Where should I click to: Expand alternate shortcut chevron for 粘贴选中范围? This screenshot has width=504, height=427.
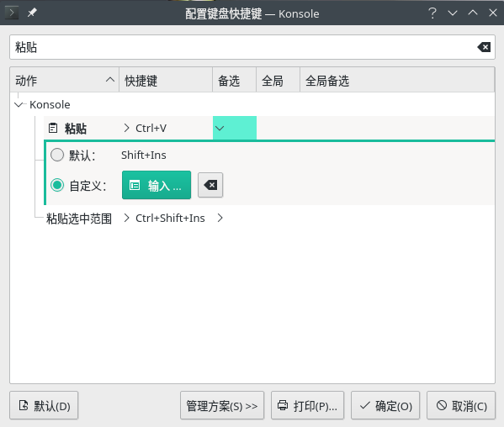(220, 218)
